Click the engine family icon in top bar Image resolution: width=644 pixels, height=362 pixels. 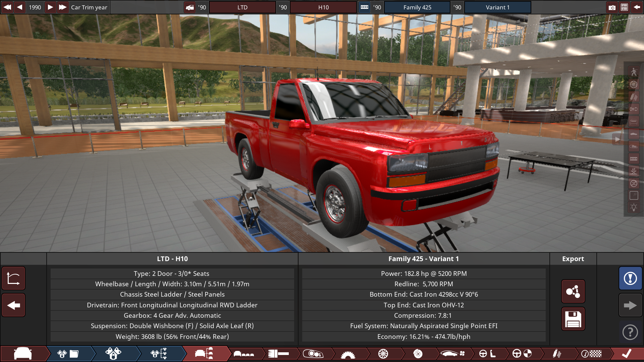(x=365, y=7)
